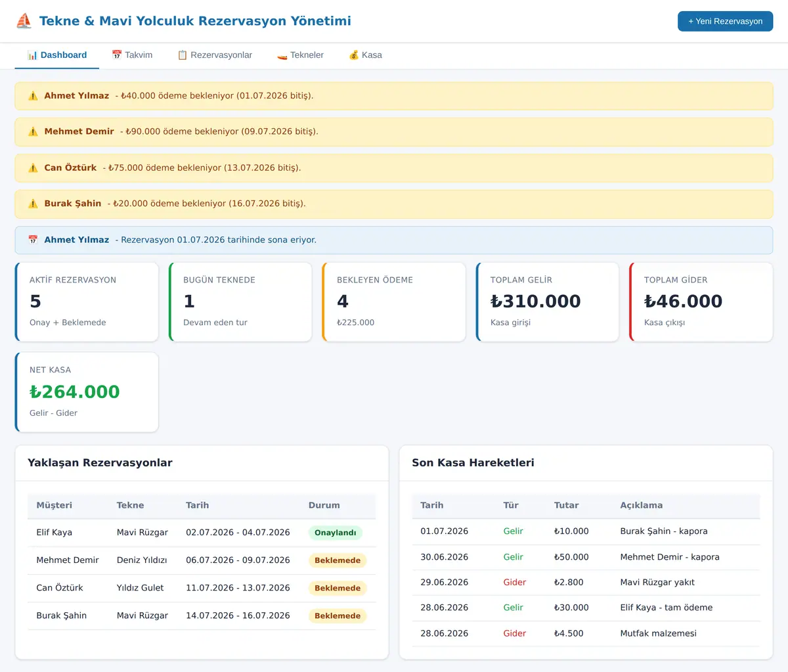Click the calendar icon in the blue expiry alert
This screenshot has height=672, width=788.
(x=33, y=240)
